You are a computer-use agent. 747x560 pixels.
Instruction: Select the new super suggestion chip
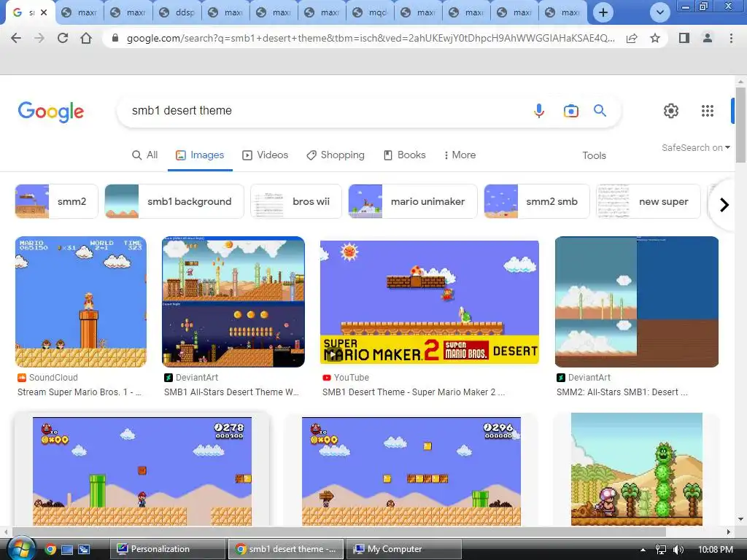click(649, 201)
